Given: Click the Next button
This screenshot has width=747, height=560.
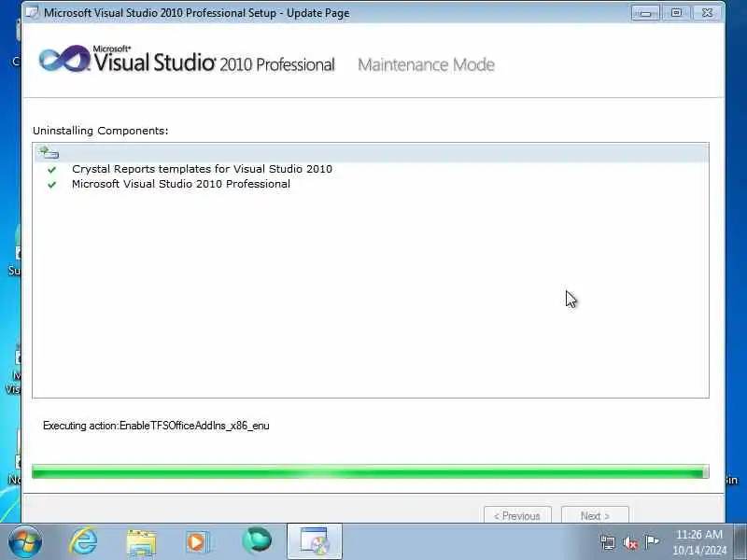Looking at the screenshot, I should coord(595,516).
